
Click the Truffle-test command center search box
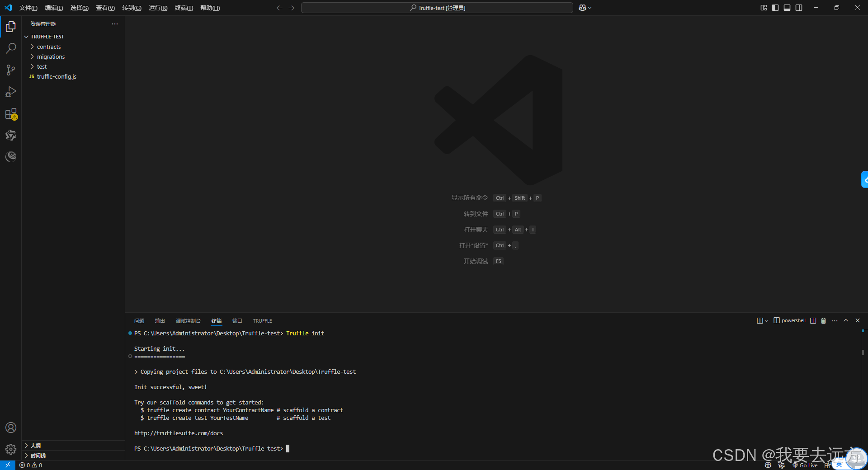point(437,8)
